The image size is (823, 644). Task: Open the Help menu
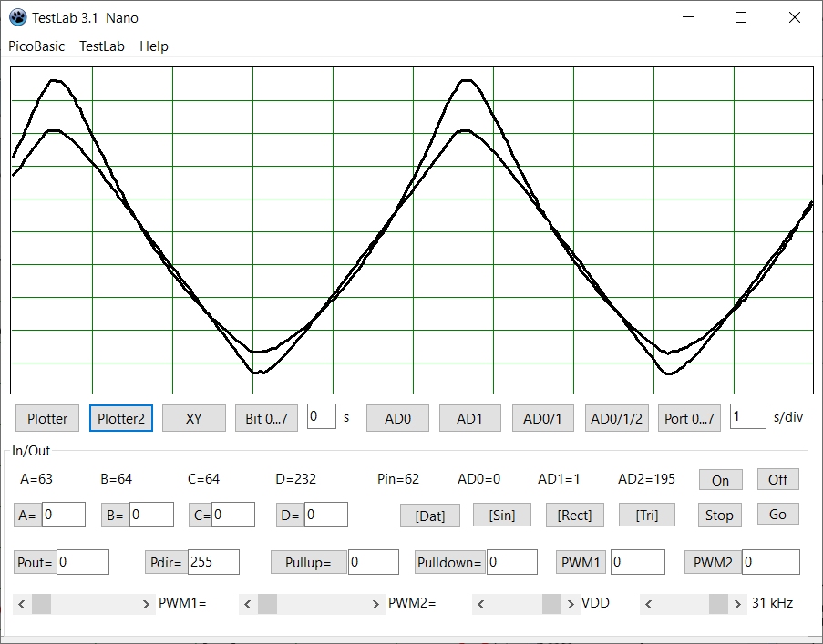coord(154,46)
